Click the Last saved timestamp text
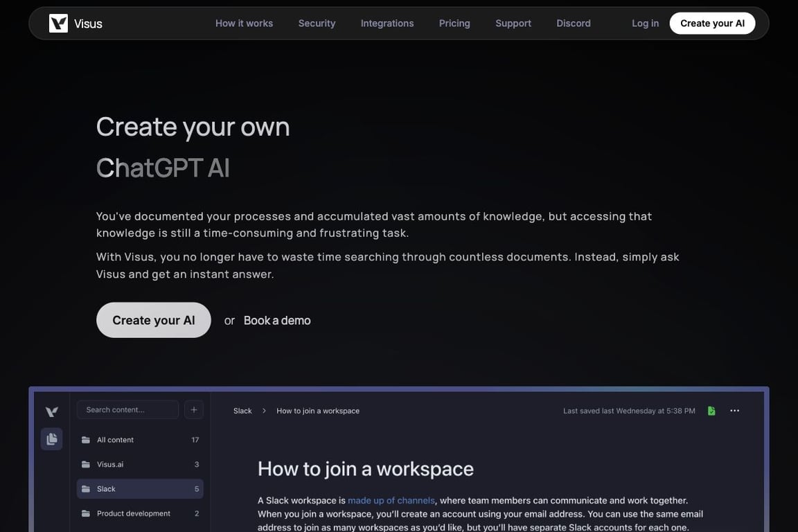The height and width of the screenshot is (532, 798). point(629,411)
